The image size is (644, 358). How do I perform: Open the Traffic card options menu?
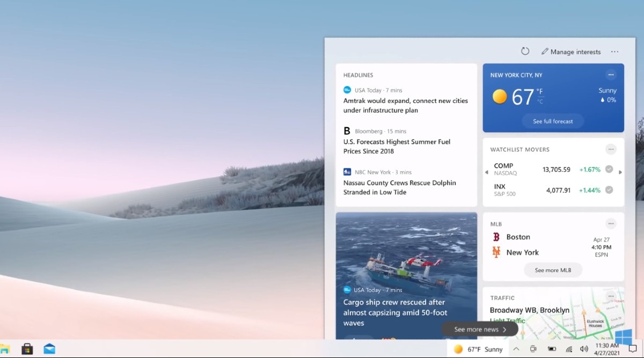[611, 296]
